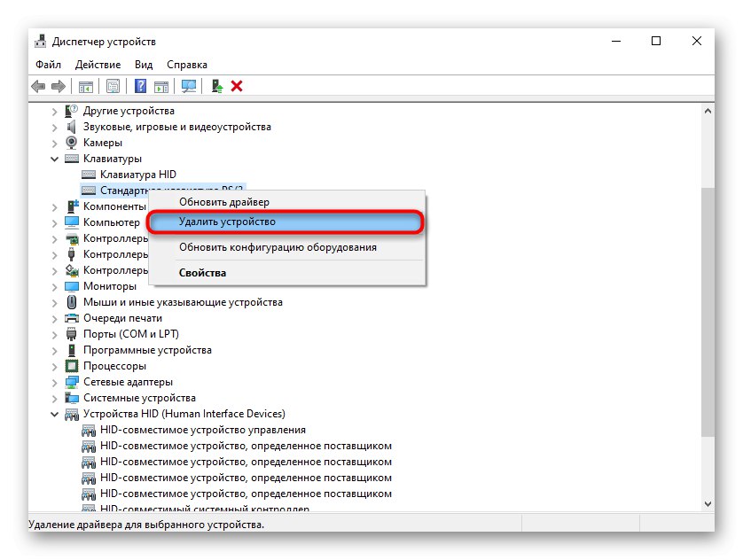Click the Клавиатура HID keyboard icon
Viewport: 743px width, 560px height.
pos(89,175)
